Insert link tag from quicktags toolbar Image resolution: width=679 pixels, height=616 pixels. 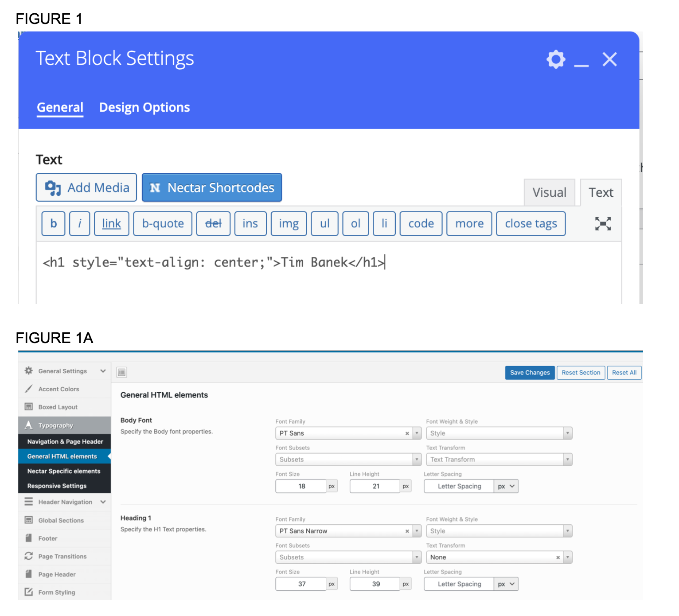[x=112, y=224]
